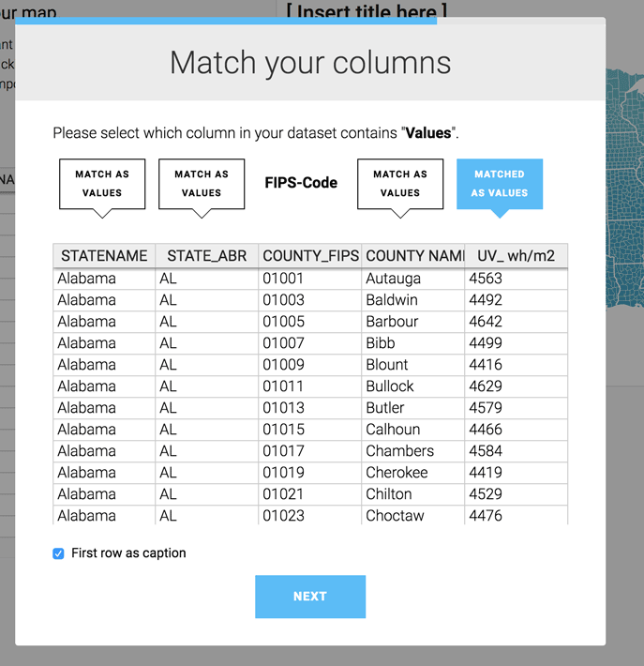Click the COUNTY_FIPS column header

pyautogui.click(x=310, y=256)
